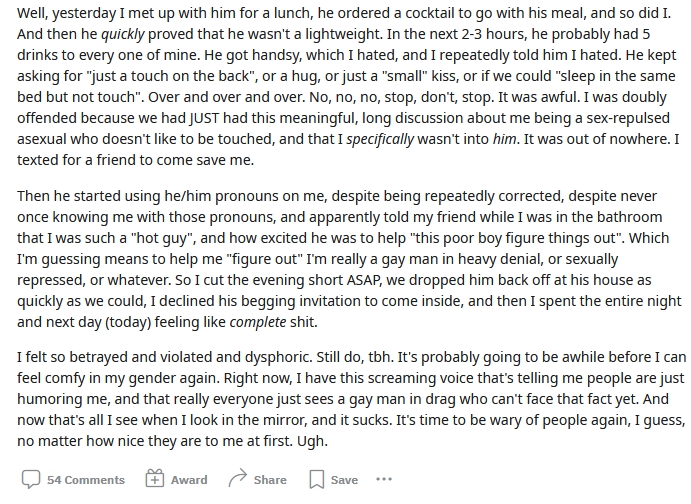Click the italic word 'him' after 'wasn't into'
This screenshot has width=691, height=504.
click(x=504, y=139)
